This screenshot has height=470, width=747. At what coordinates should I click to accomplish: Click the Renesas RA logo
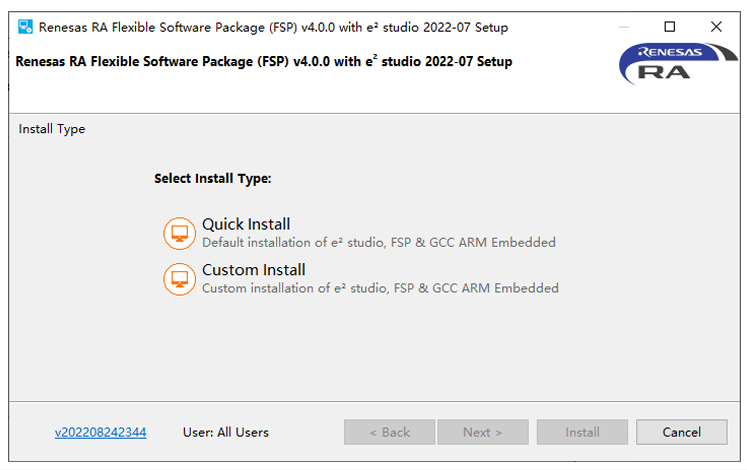[x=677, y=63]
